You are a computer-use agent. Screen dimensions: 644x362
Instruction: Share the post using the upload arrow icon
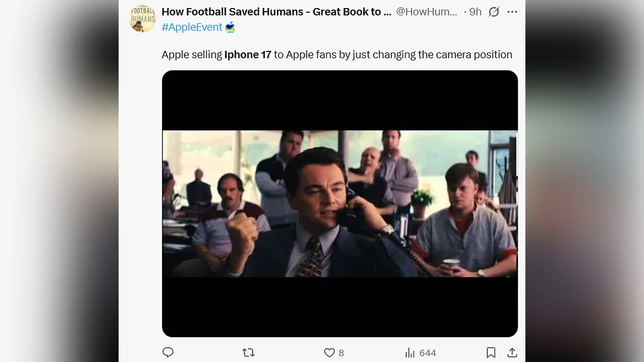[512, 352]
